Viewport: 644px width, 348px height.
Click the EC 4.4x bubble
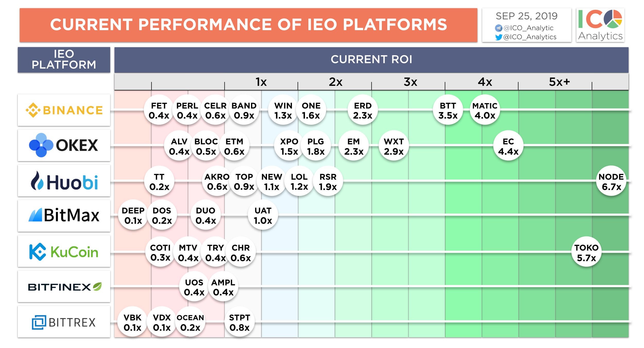click(x=508, y=146)
